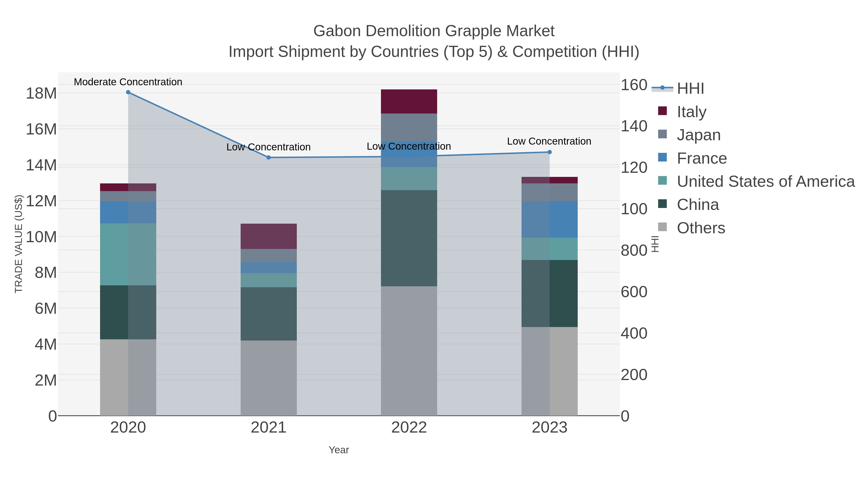The image size is (868, 488).
Task: Select the Italy segment of the 2022 bar
Action: pyautogui.click(x=409, y=101)
